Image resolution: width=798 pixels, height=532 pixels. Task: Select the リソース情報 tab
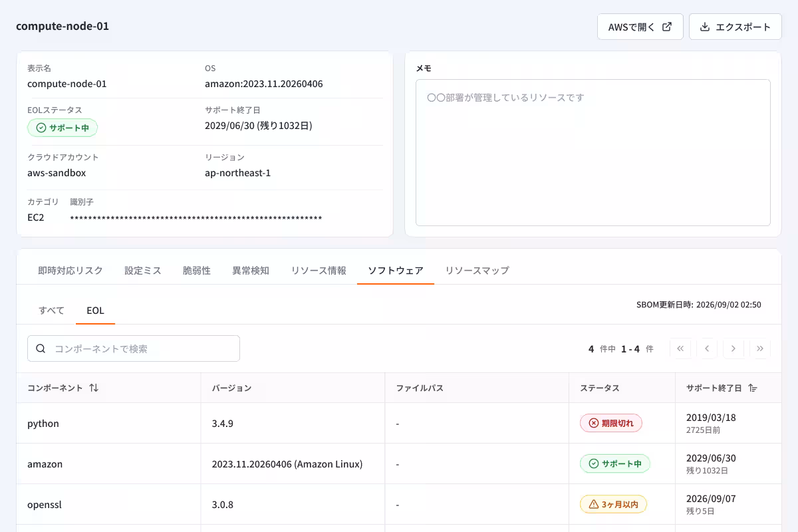pos(319,271)
